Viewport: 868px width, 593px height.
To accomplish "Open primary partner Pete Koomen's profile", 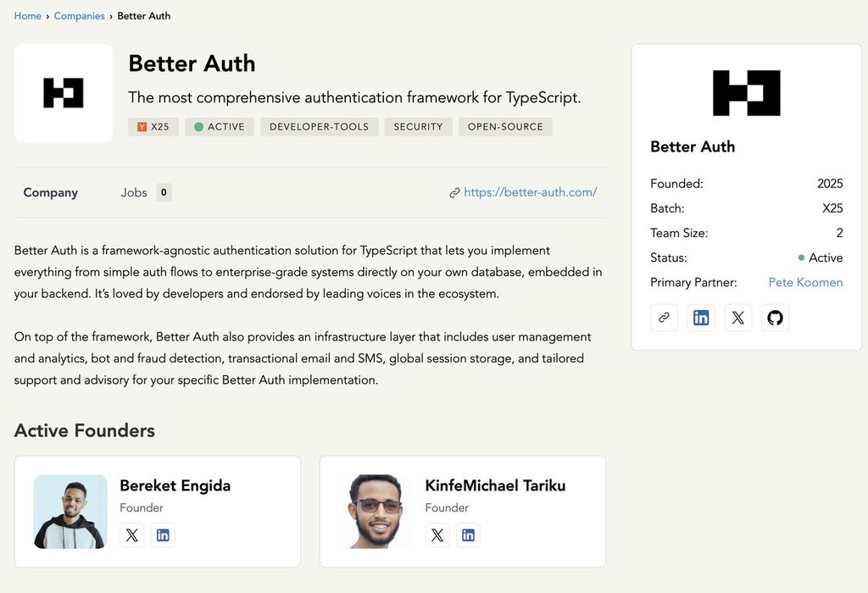I will pos(805,282).
